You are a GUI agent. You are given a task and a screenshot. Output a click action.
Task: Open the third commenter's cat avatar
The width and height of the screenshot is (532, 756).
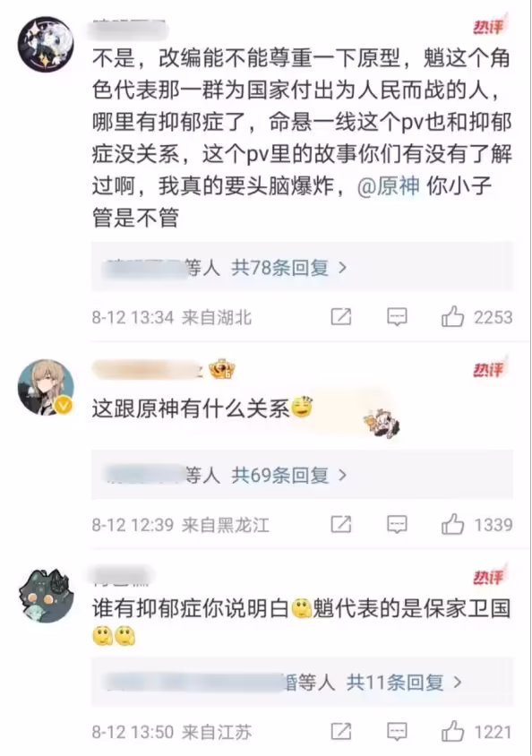click(47, 595)
